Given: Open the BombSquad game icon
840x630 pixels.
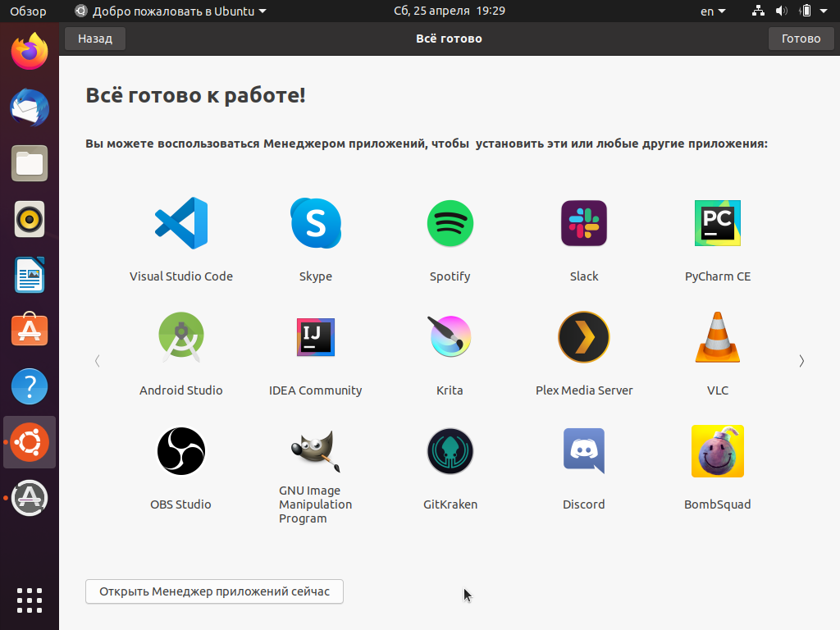Looking at the screenshot, I should [717, 451].
